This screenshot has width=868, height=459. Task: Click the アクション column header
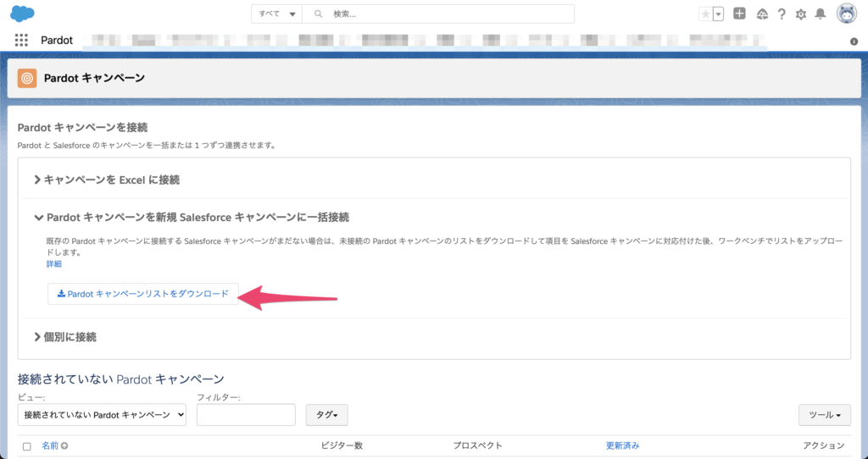pos(824,445)
